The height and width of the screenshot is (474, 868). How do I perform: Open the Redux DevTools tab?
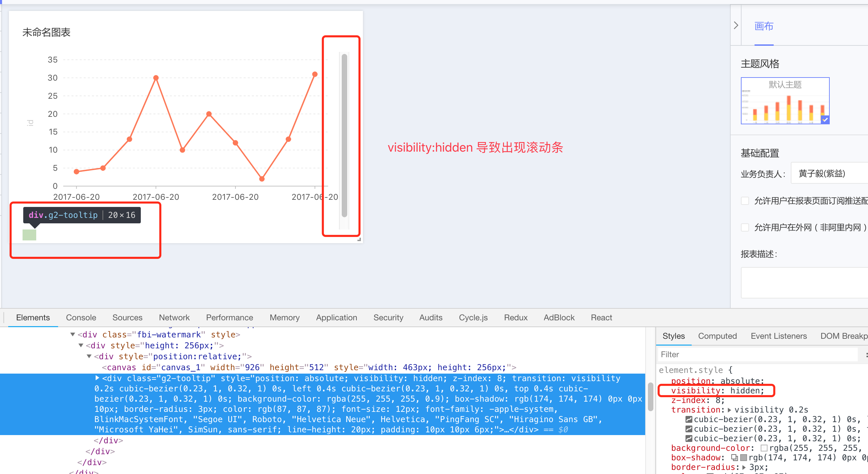pyautogui.click(x=515, y=318)
